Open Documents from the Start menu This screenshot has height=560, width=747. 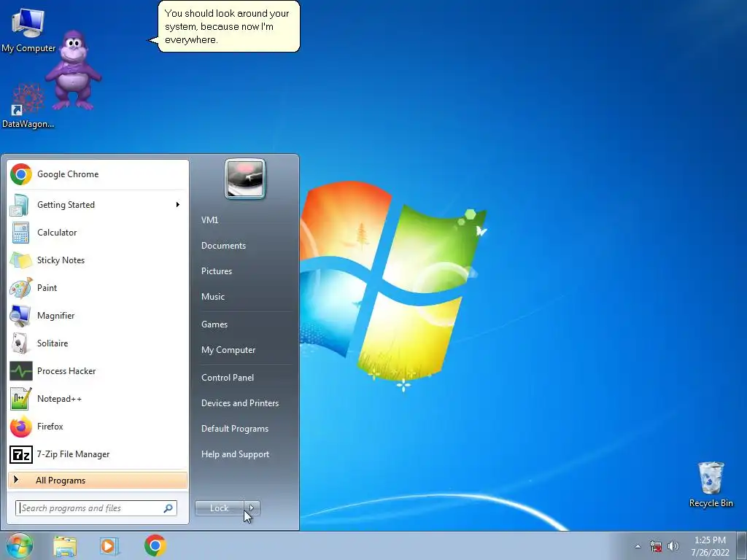click(223, 246)
